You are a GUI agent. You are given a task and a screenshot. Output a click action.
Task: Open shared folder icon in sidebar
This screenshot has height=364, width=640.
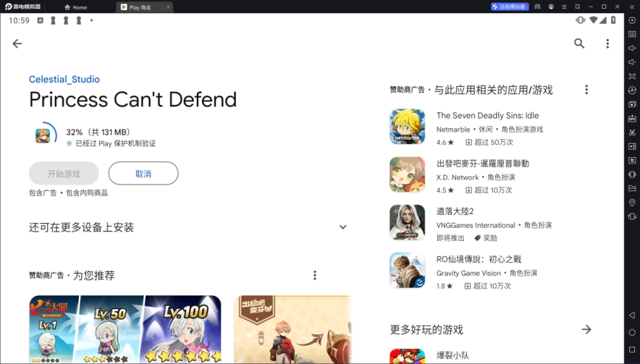pyautogui.click(x=632, y=189)
